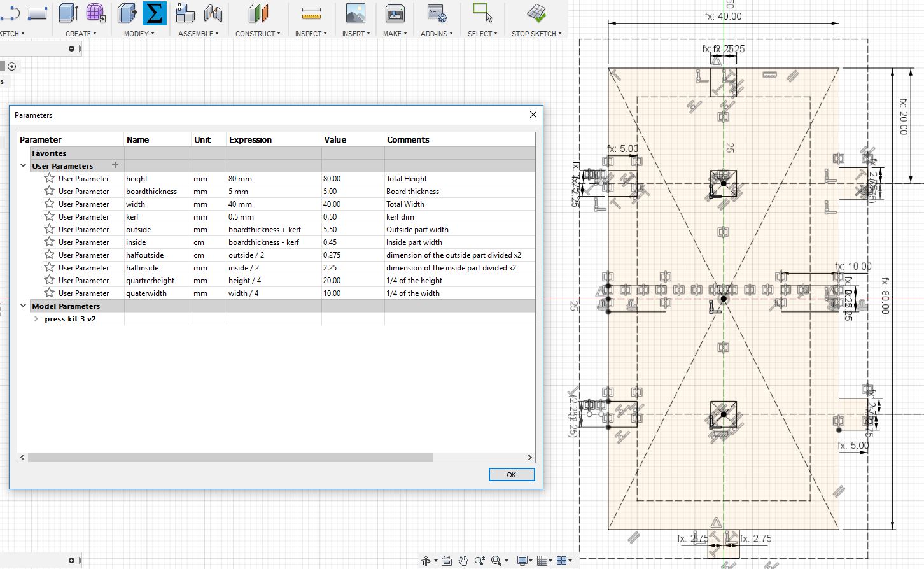Click the New Component icon
The image size is (924, 569).
pos(185,13)
